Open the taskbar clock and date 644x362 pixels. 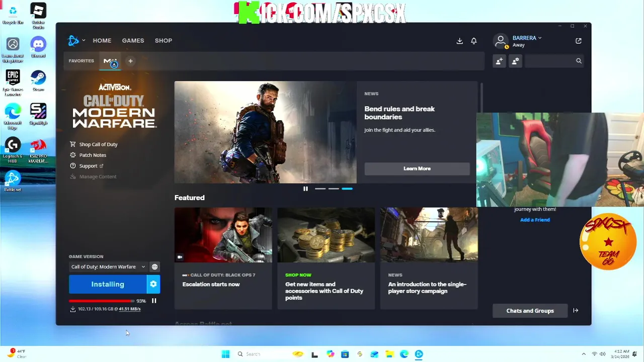(x=621, y=354)
